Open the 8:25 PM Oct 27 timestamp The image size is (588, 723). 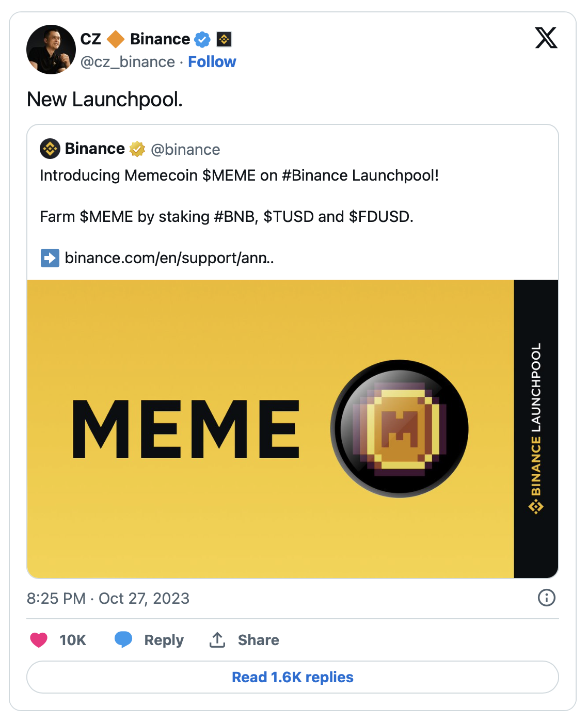(108, 598)
